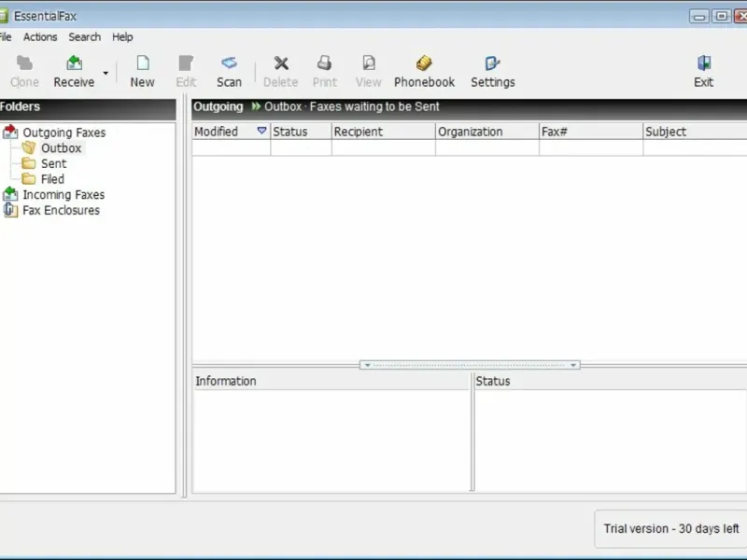Viewport: 747px width, 560px height.
Task: Click the Fax Enclosures paperclip icon
Action: tap(10, 210)
